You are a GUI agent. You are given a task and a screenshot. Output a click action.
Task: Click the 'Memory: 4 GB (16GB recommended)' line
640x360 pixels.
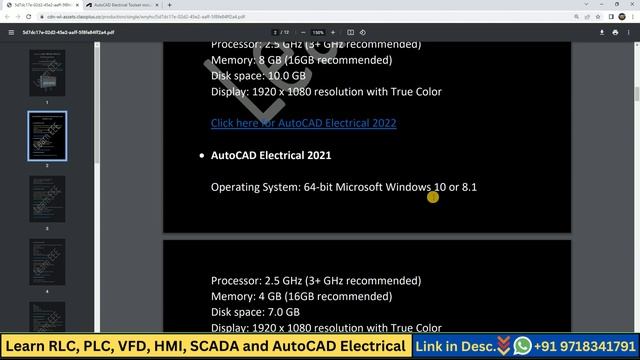(x=301, y=296)
